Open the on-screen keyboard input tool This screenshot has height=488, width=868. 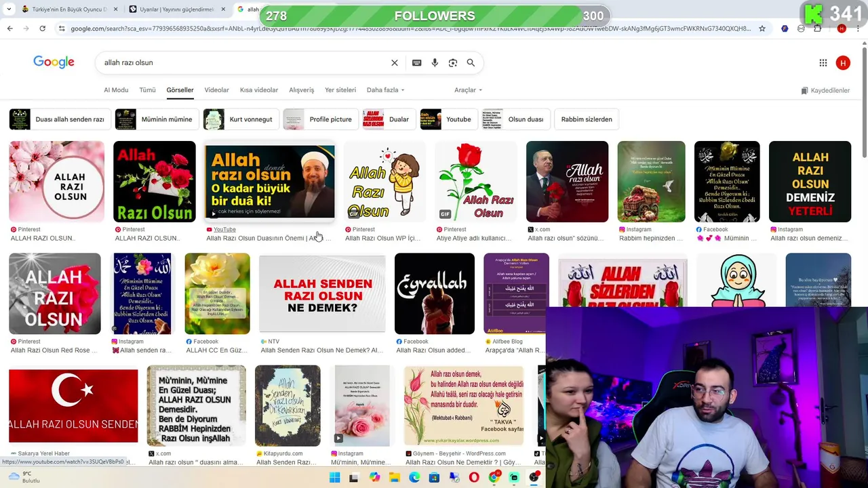click(417, 62)
